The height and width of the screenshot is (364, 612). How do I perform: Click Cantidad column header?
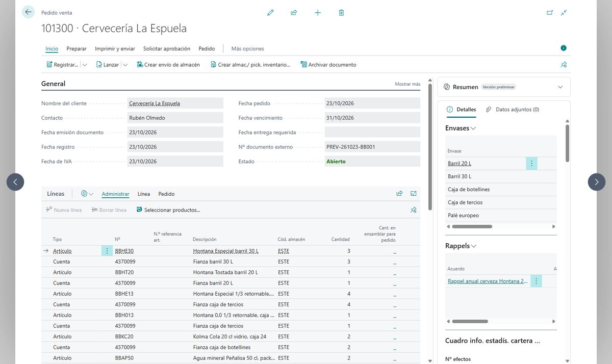tap(340, 239)
